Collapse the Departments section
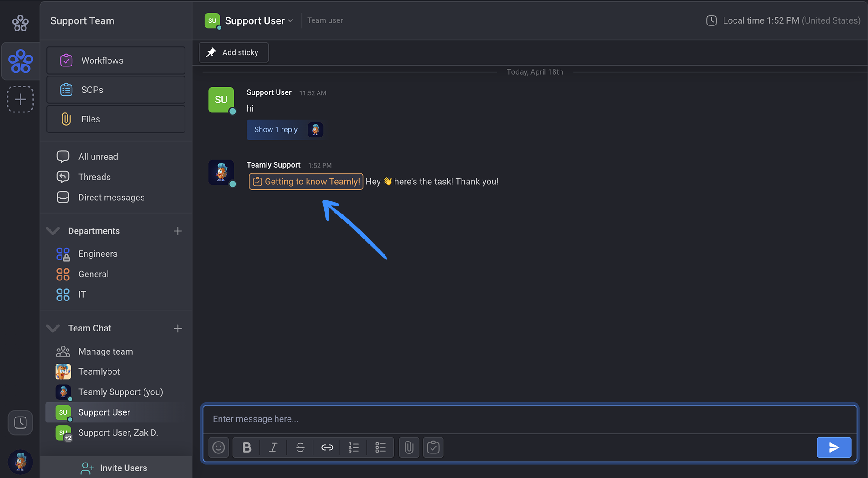The image size is (868, 478). 53,231
